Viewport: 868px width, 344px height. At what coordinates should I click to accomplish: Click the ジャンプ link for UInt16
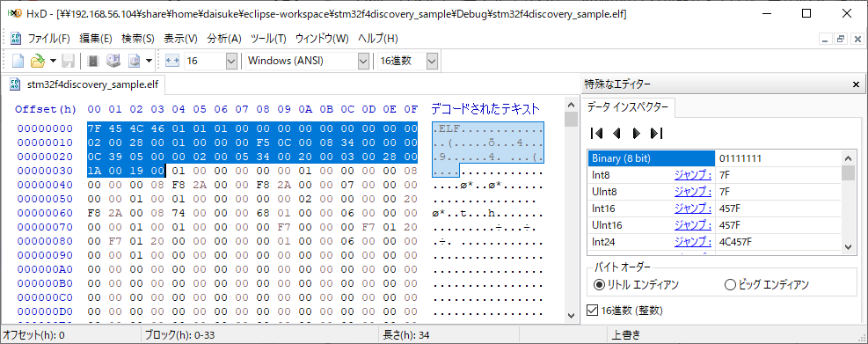pos(692,225)
